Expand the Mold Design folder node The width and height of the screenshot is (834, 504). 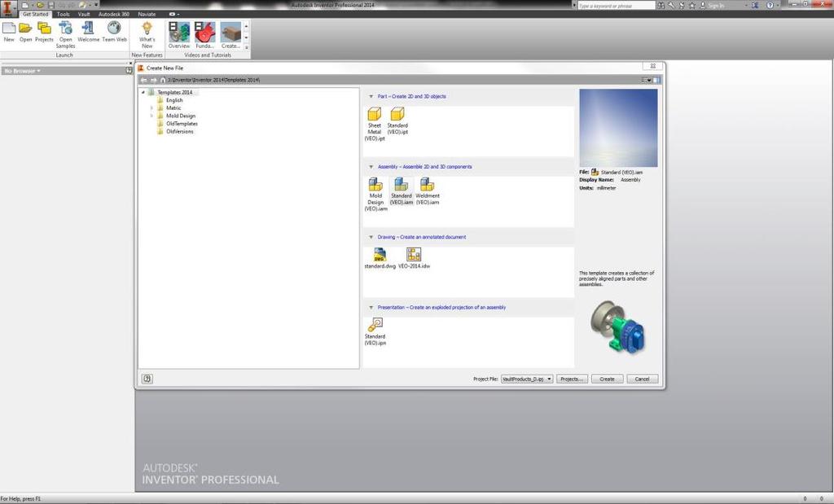point(151,116)
